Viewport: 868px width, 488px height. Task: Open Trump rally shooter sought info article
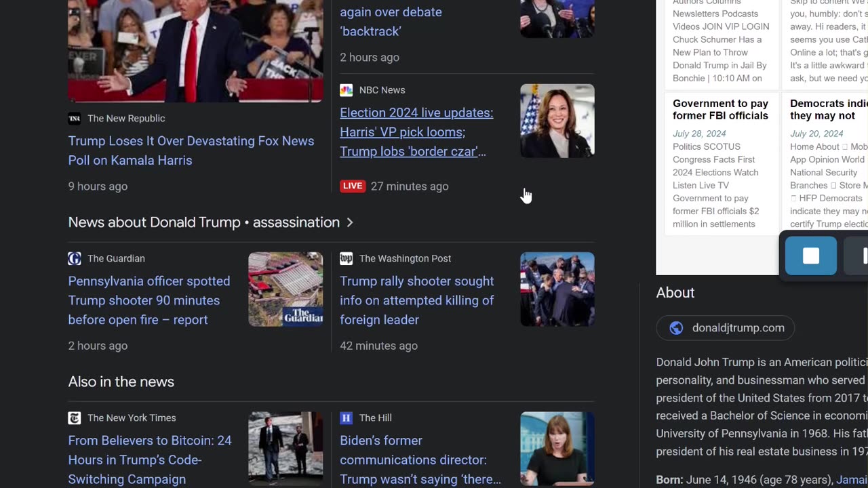pyautogui.click(x=417, y=300)
